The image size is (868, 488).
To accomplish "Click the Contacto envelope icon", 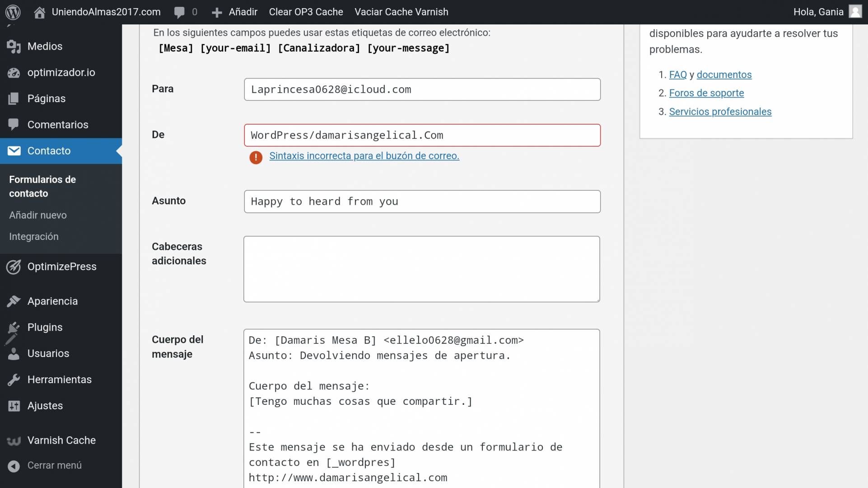I will (x=14, y=151).
